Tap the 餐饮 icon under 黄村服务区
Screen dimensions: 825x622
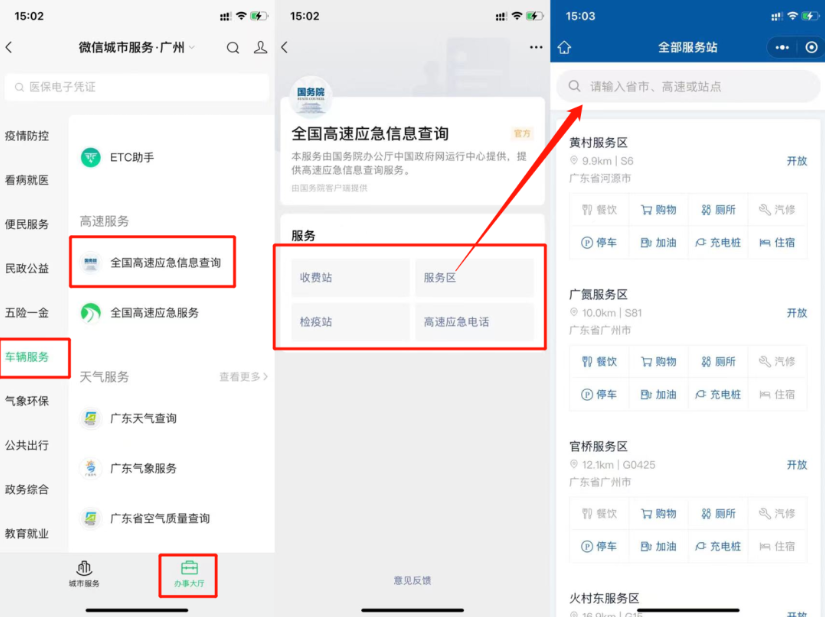587,210
